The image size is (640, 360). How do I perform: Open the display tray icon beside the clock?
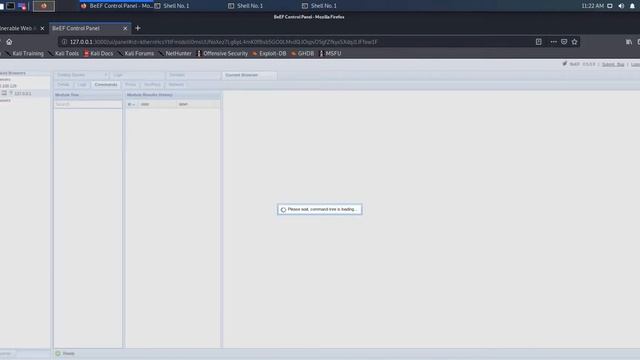610,6
